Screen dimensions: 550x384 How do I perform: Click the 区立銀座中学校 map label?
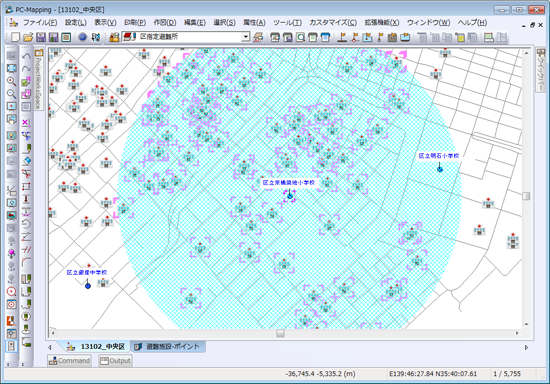pyautogui.click(x=87, y=272)
